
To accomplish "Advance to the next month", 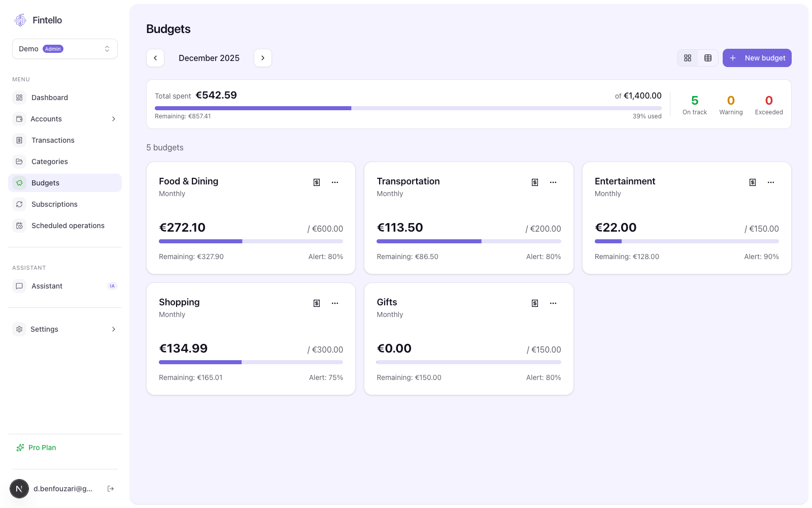I will pos(263,58).
